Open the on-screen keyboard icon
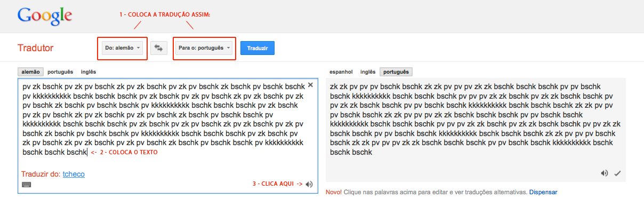Screen dimensions: 644x214 tap(26, 184)
